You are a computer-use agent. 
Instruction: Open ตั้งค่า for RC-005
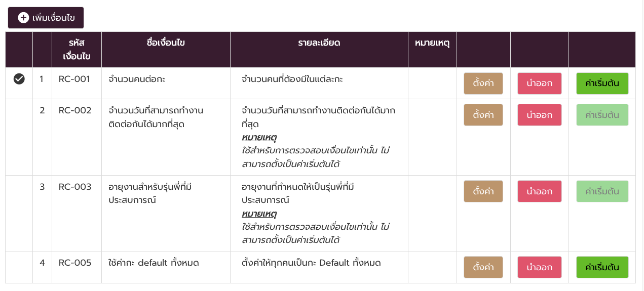pyautogui.click(x=483, y=267)
